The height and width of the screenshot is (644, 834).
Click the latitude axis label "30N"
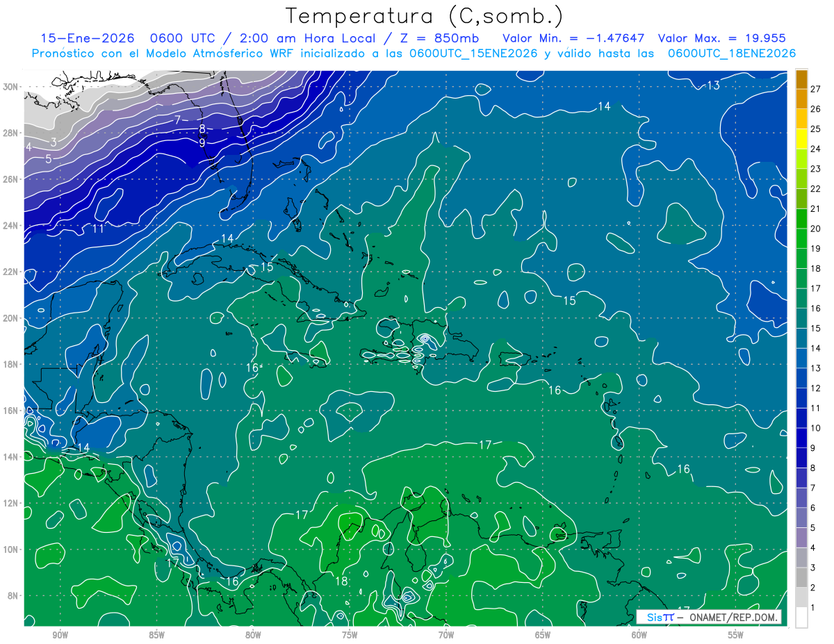click(11, 87)
